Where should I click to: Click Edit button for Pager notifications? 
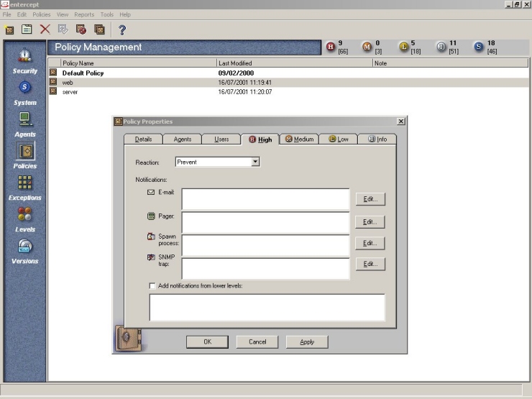(x=370, y=222)
